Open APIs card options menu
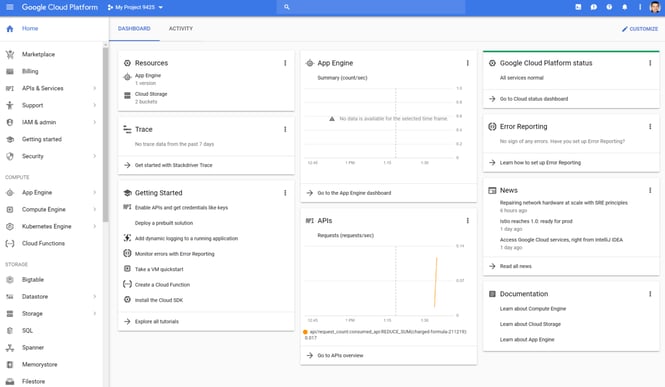The width and height of the screenshot is (665, 387). (x=468, y=220)
